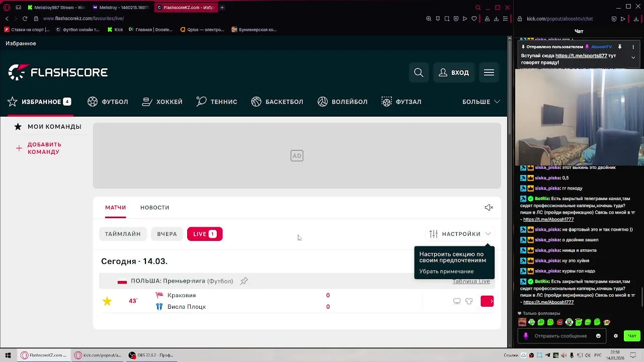Screen dimensions: 644x362
Task: Open the Висла Плоцк team name
Action: (187, 307)
